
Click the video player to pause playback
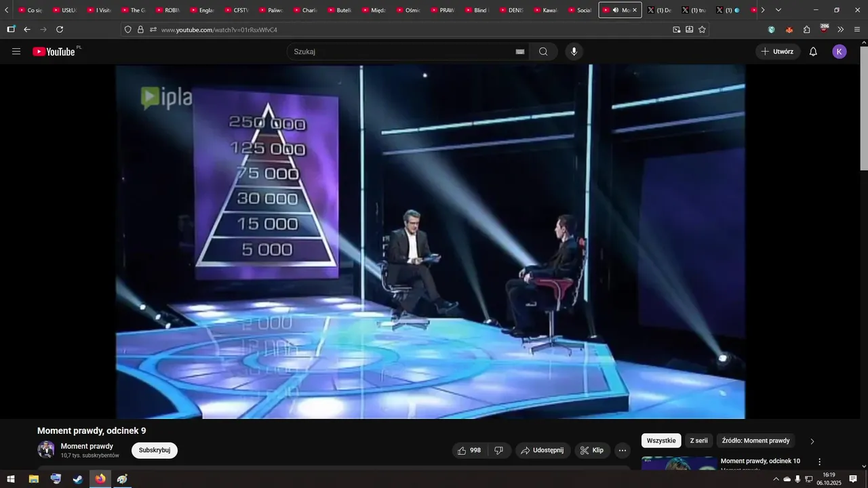coord(430,241)
